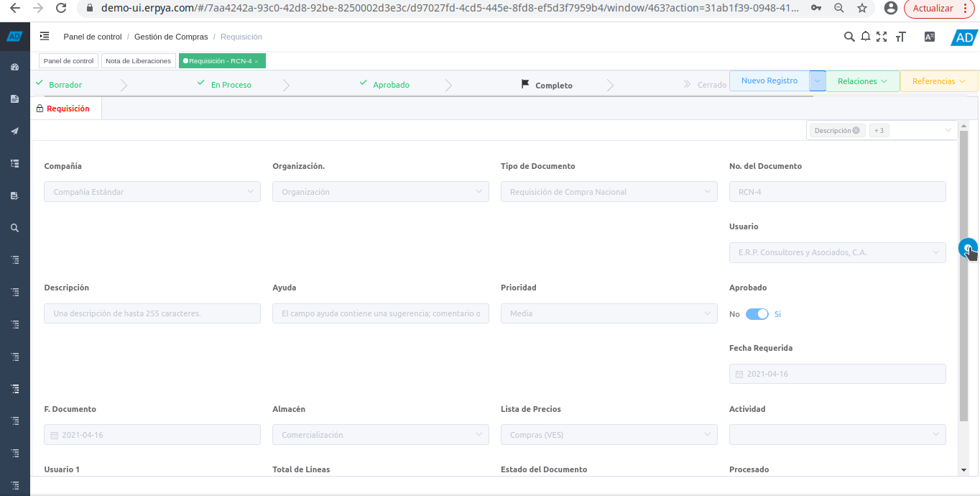This screenshot has width=980, height=496.
Task: Click the Nuevo Registro button
Action: coord(769,81)
